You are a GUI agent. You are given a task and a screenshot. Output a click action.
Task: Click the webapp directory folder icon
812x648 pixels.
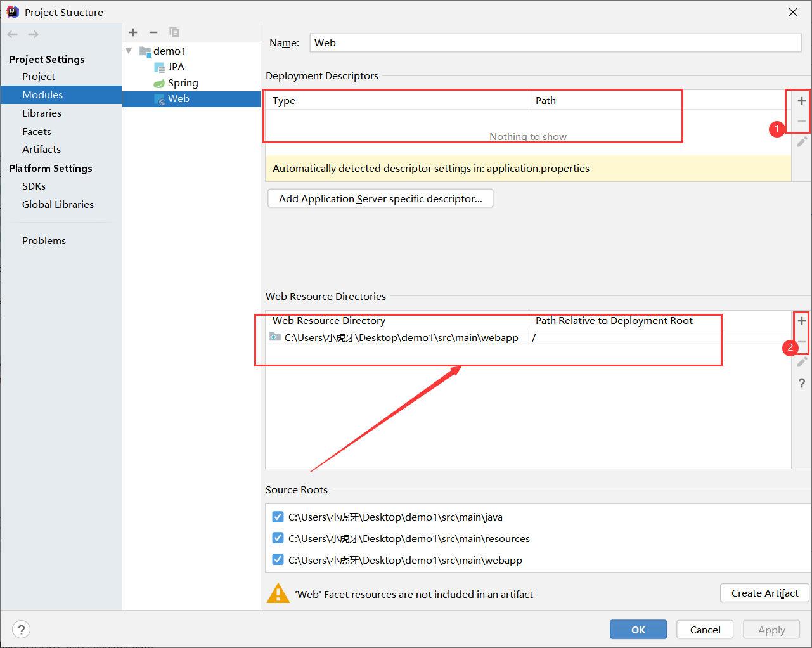275,337
